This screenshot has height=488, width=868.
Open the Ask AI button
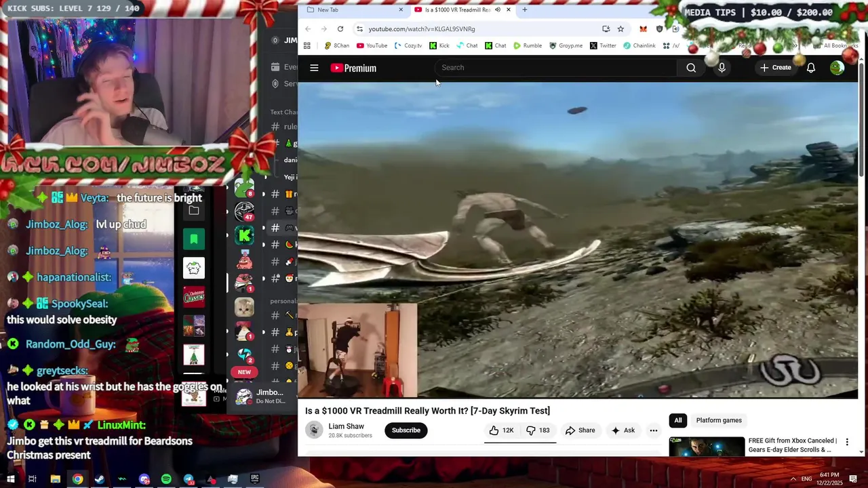tap(623, 430)
